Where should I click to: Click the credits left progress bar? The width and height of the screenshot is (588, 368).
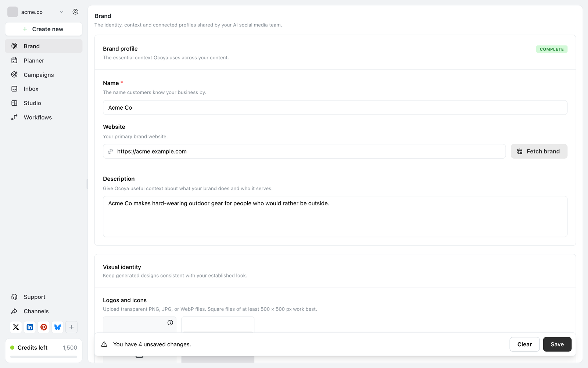pos(44,357)
